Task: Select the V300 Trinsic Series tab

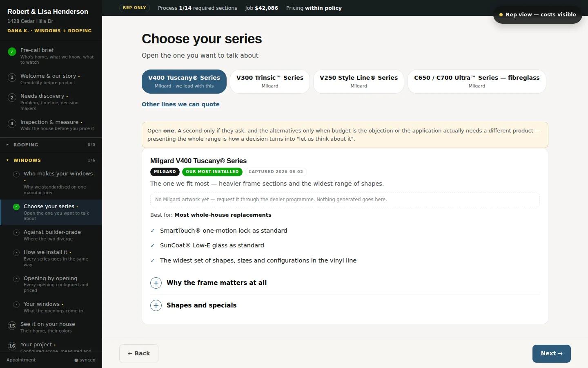Action: [270, 81]
